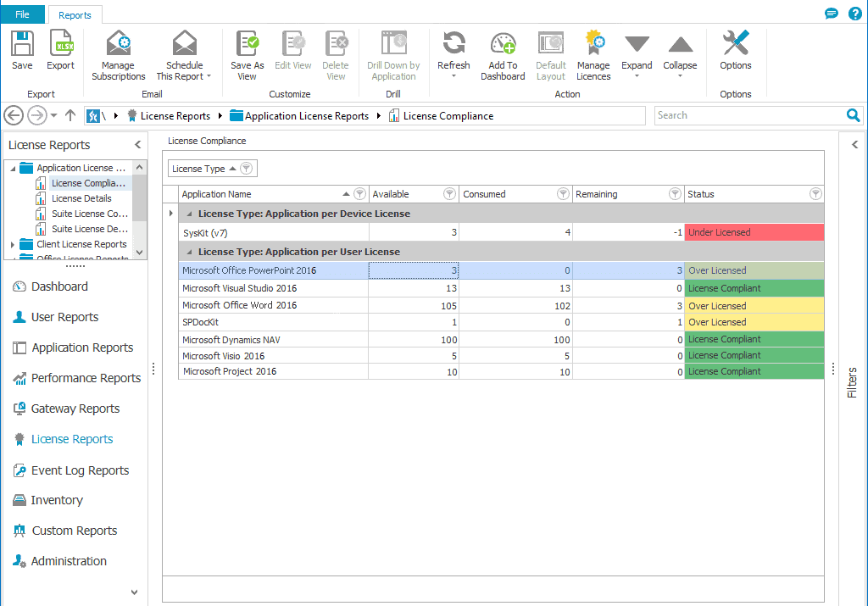The image size is (868, 606).
Task: Click the Save As View icon
Action: tap(247, 43)
